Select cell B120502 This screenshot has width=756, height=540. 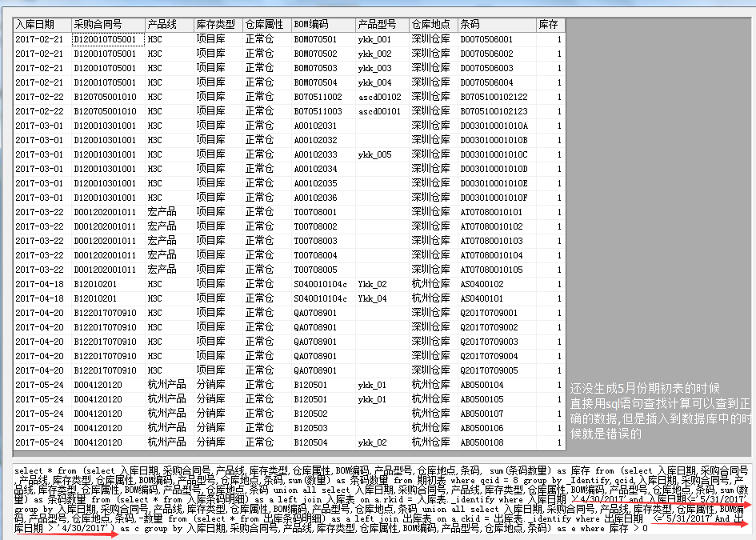323,414
